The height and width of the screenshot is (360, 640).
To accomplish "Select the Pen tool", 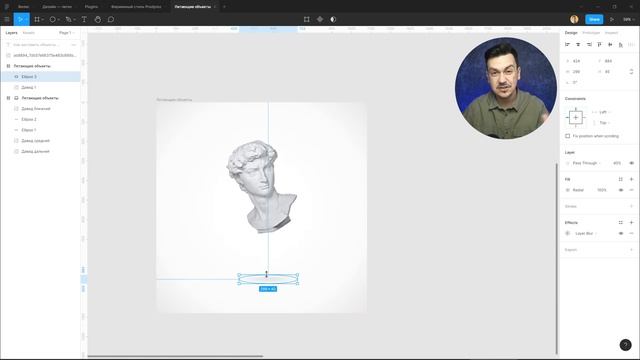I will (x=68, y=19).
